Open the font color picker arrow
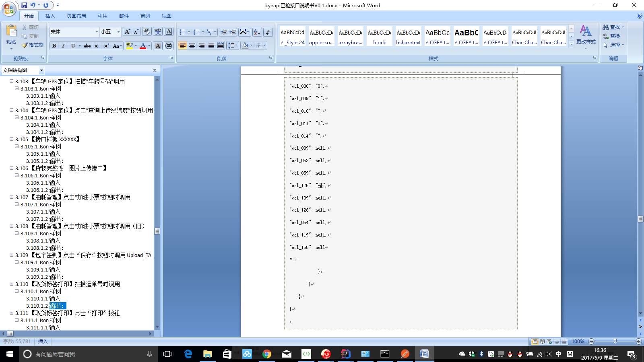644x362 pixels. coord(149,46)
